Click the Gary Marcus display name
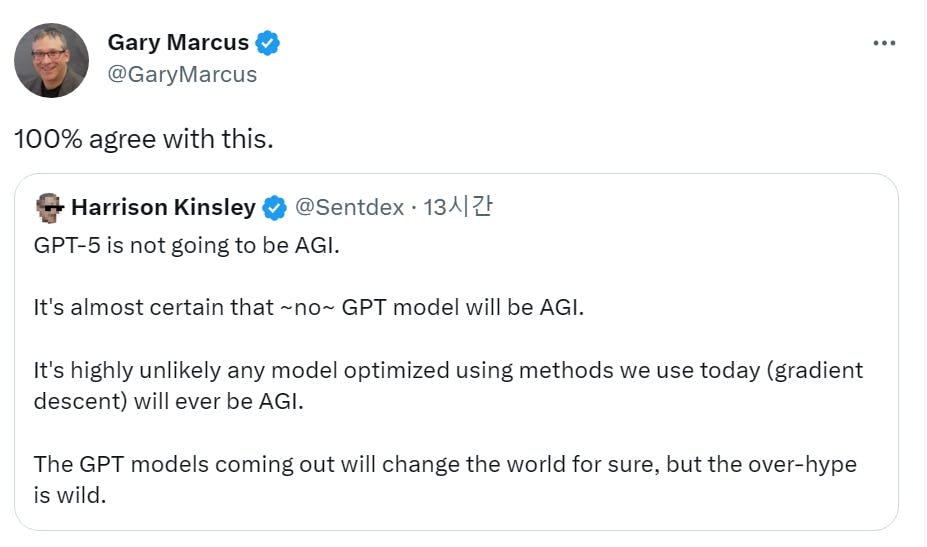This screenshot has height=547, width=927. point(178,43)
